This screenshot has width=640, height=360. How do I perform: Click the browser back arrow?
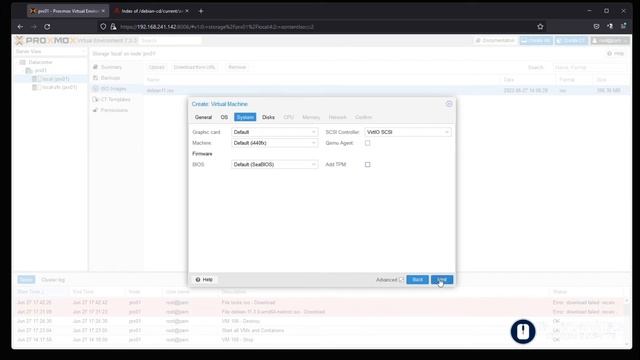click(20, 27)
